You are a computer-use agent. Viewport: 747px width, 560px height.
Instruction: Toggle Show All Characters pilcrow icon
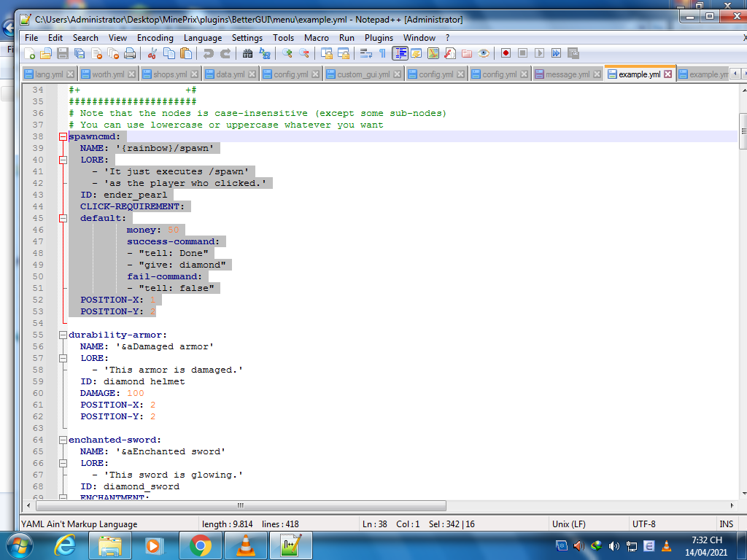point(382,53)
